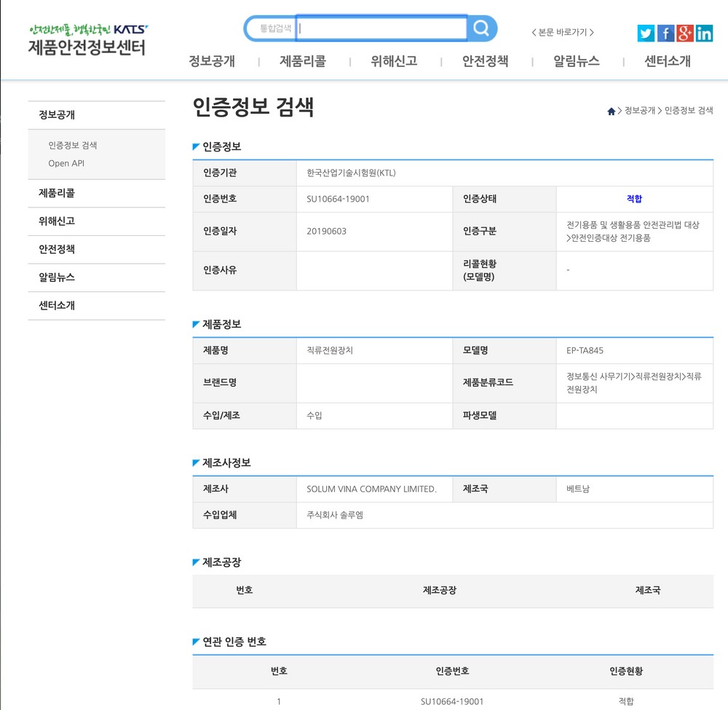Click the 한국산업기술시험원(KTL) value

click(351, 173)
